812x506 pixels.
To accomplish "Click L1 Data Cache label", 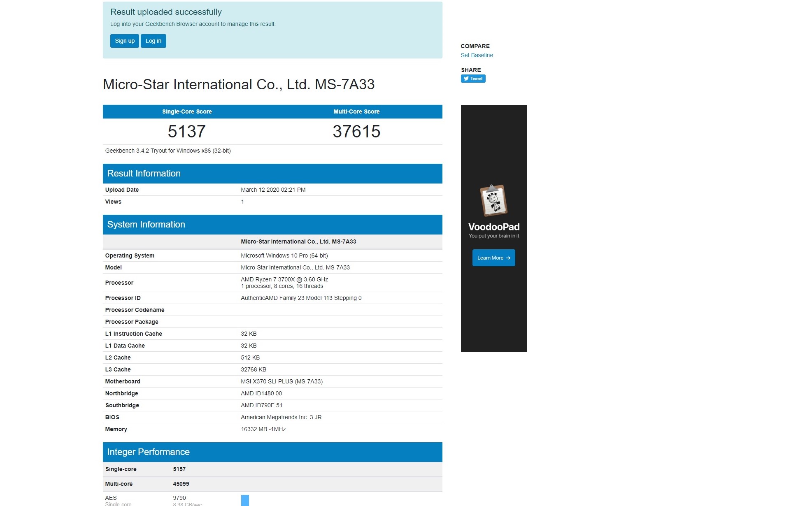I will click(x=125, y=346).
